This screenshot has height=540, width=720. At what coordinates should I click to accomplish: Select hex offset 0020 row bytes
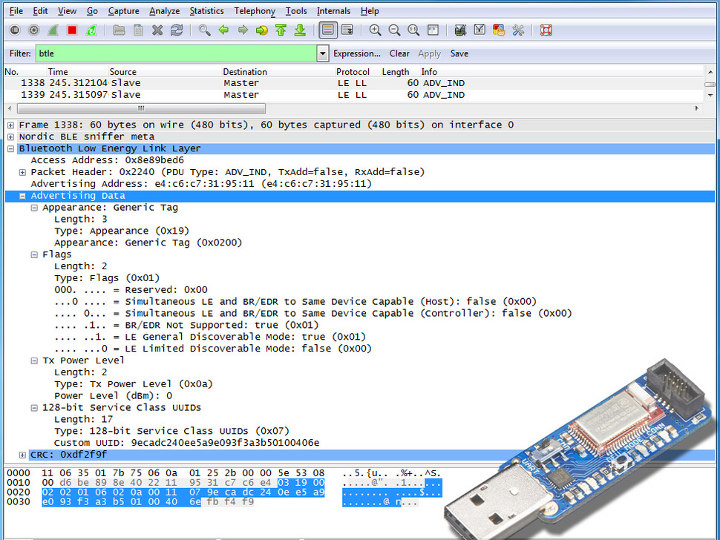[183, 492]
